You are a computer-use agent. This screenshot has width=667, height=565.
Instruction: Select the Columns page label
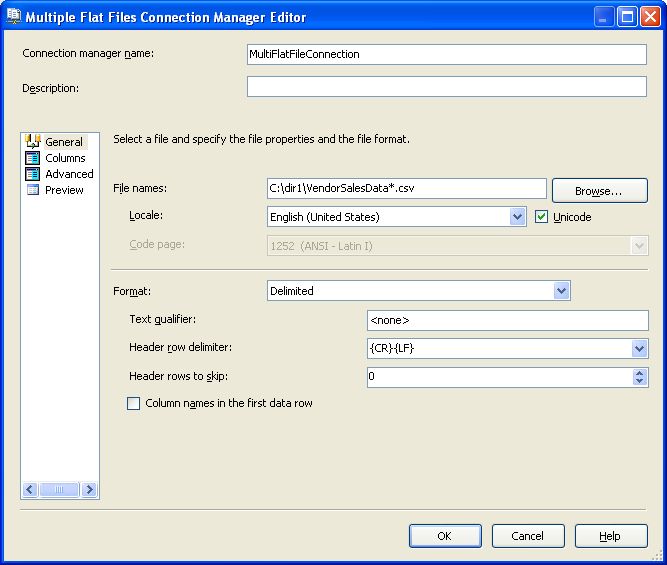(65, 158)
